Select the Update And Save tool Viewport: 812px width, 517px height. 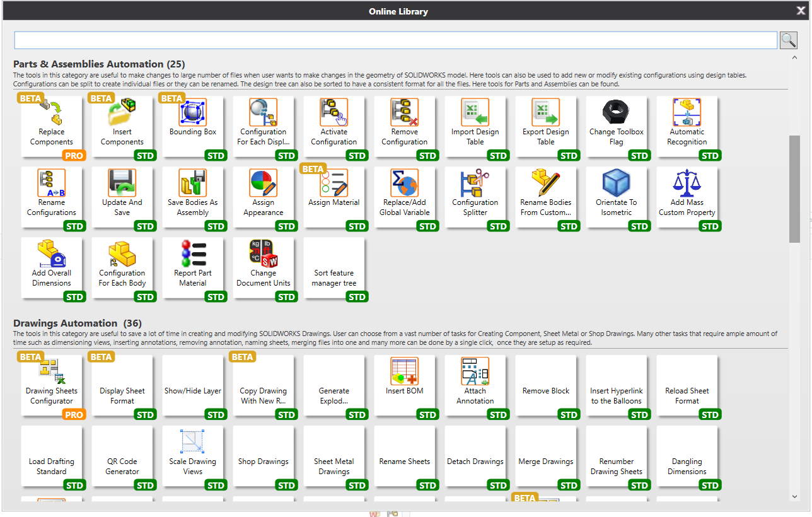click(122, 197)
